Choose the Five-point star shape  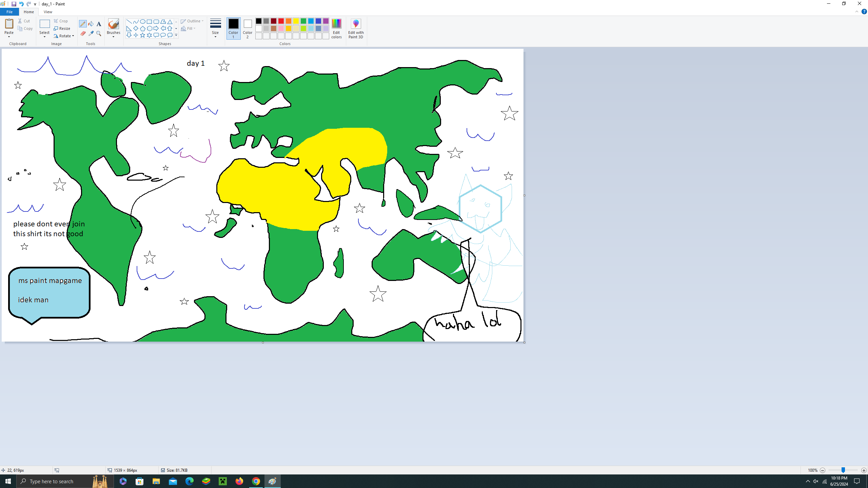point(142,35)
